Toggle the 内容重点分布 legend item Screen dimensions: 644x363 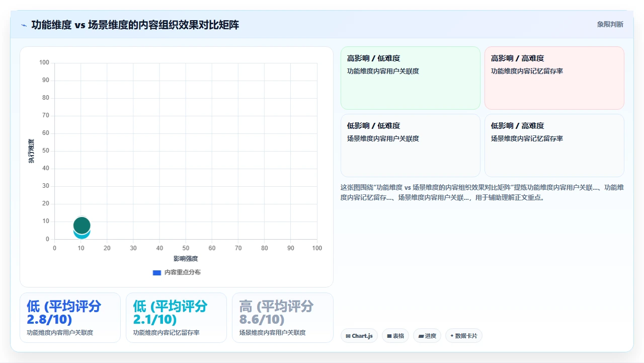pyautogui.click(x=177, y=272)
